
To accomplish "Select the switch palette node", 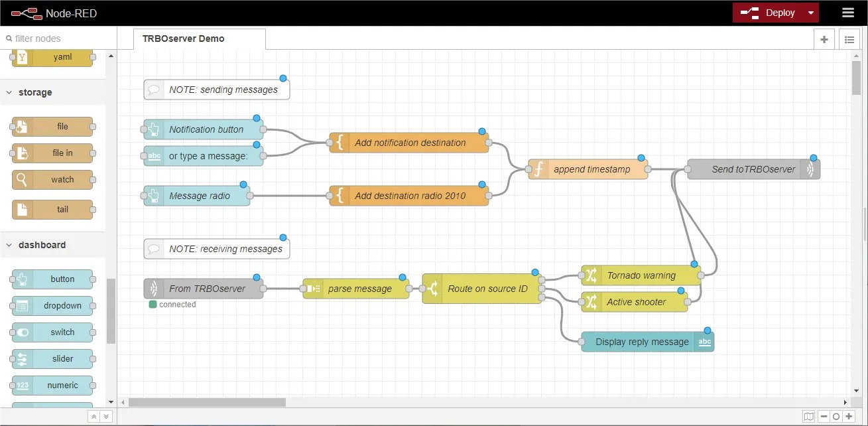I will 52,332.
